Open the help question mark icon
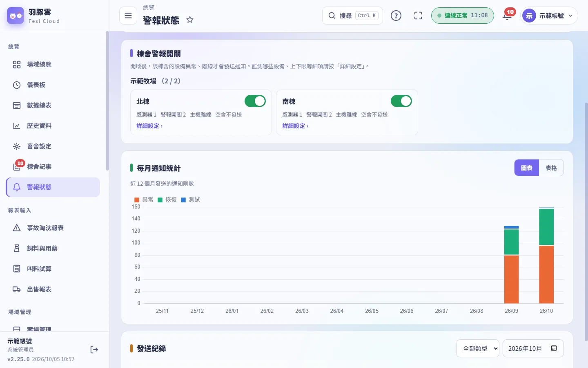 tap(396, 16)
